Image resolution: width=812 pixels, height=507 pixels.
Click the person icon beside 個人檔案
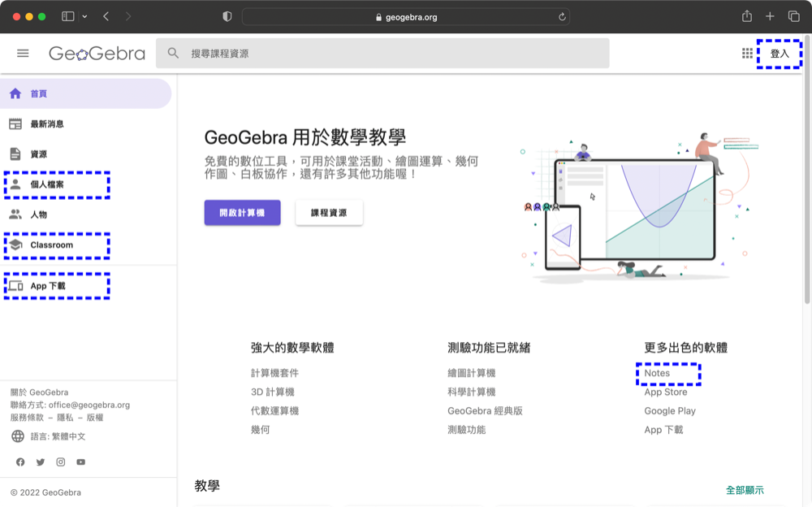tap(15, 184)
